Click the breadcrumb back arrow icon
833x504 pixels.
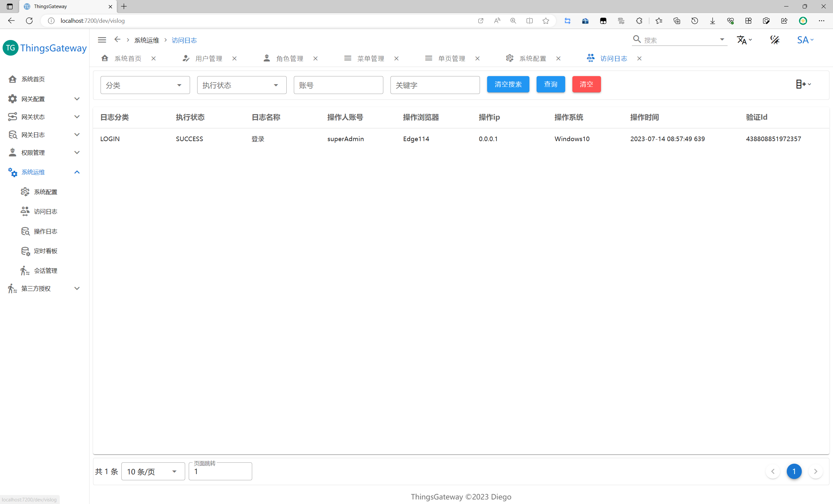(117, 40)
